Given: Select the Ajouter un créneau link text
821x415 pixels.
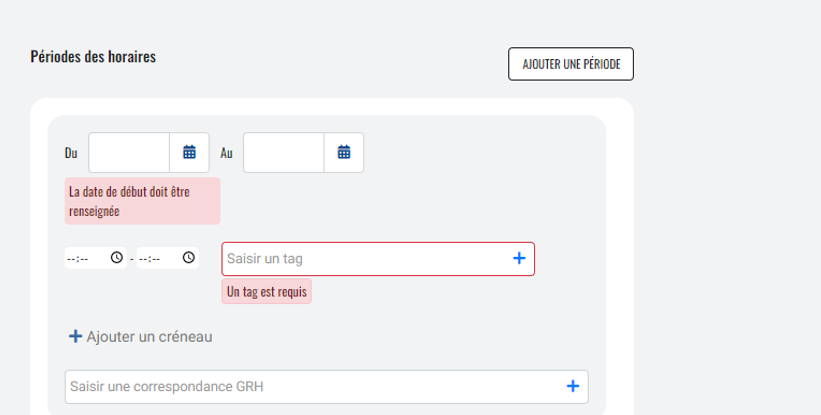Looking at the screenshot, I should (149, 337).
